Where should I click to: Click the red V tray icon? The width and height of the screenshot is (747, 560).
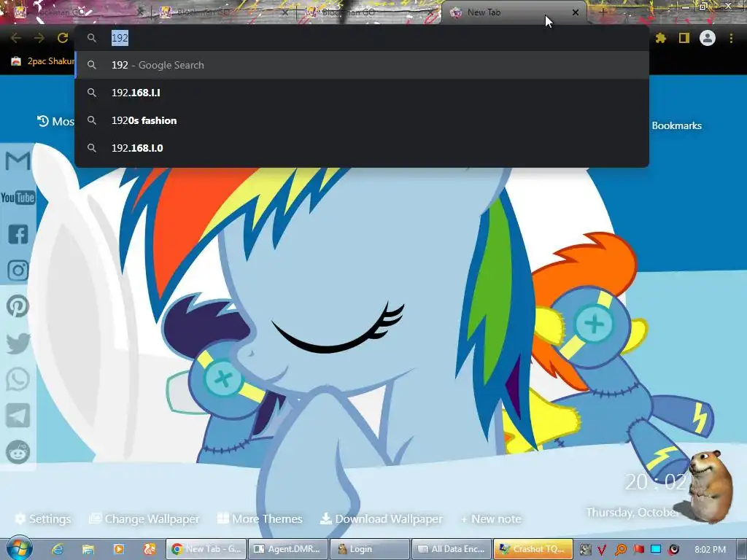[x=602, y=550]
